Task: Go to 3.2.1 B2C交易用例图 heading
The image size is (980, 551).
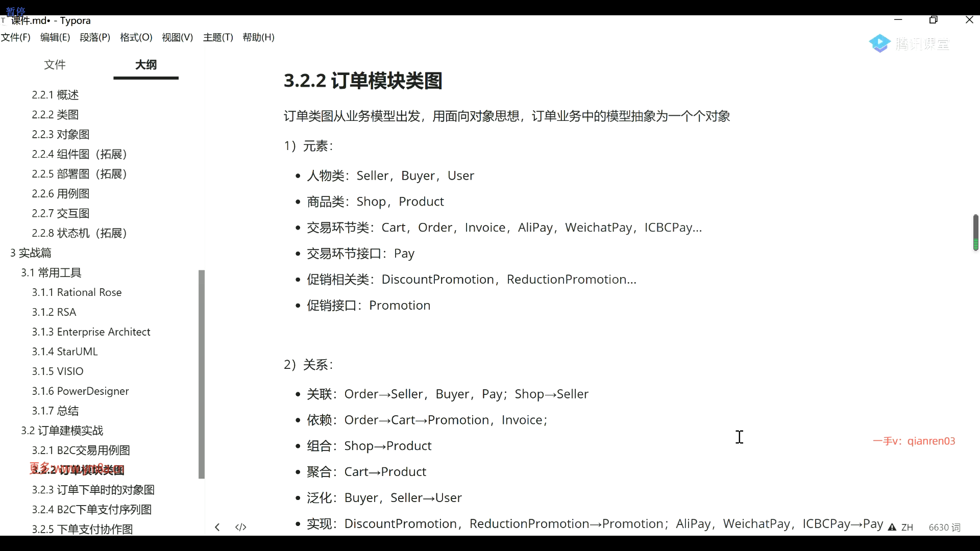Action: click(81, 450)
